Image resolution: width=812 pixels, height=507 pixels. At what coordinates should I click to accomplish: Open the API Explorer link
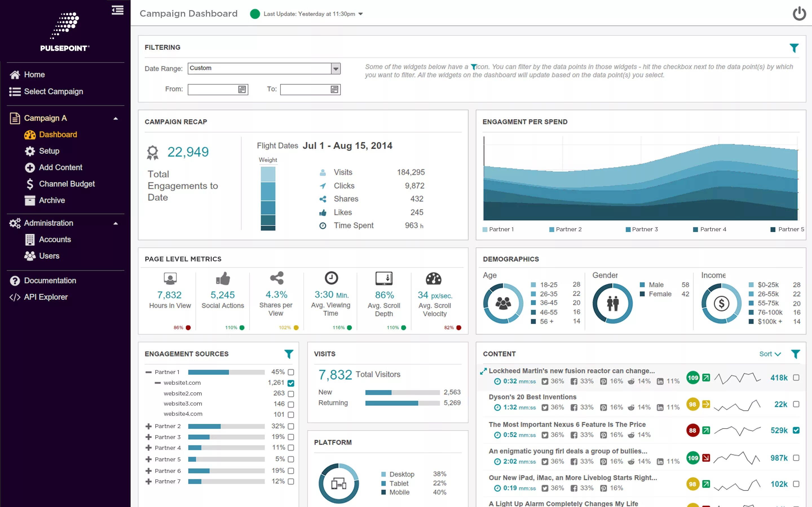(46, 297)
